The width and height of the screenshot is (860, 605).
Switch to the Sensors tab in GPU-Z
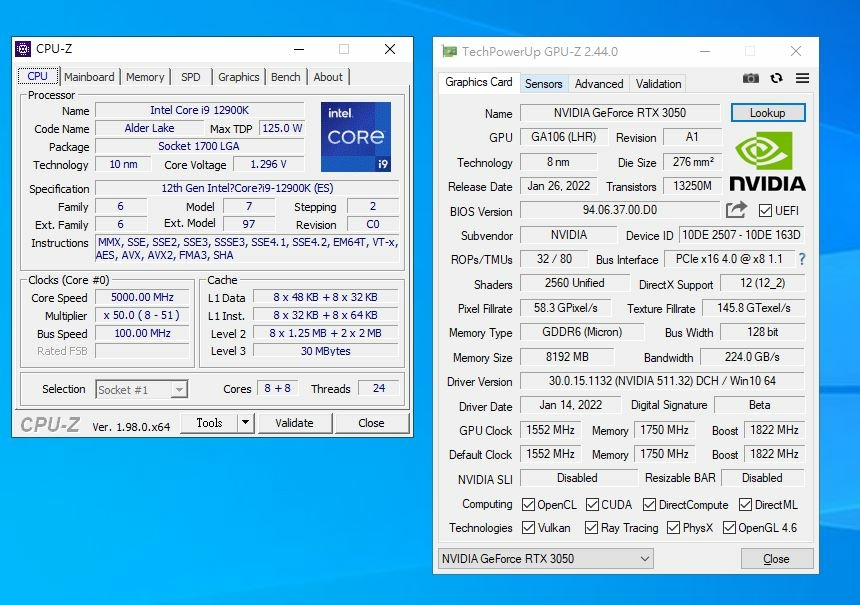point(544,84)
